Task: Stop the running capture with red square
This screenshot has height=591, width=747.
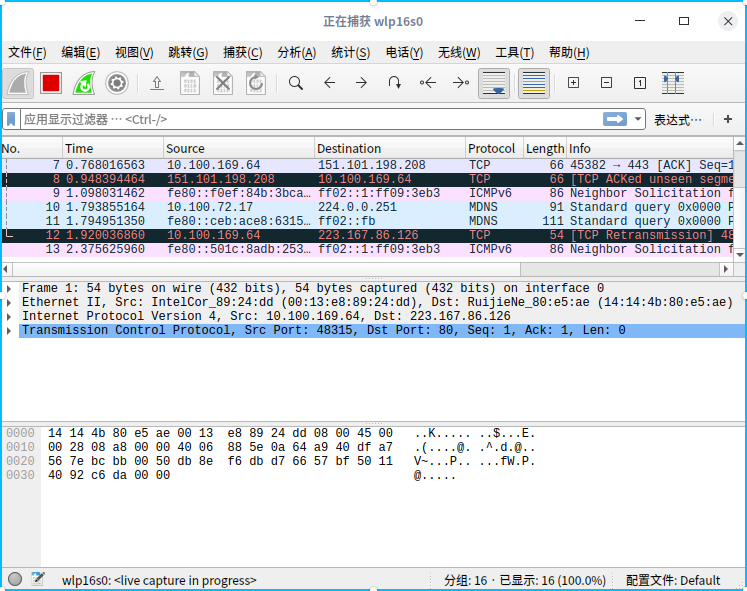Action: click(51, 83)
